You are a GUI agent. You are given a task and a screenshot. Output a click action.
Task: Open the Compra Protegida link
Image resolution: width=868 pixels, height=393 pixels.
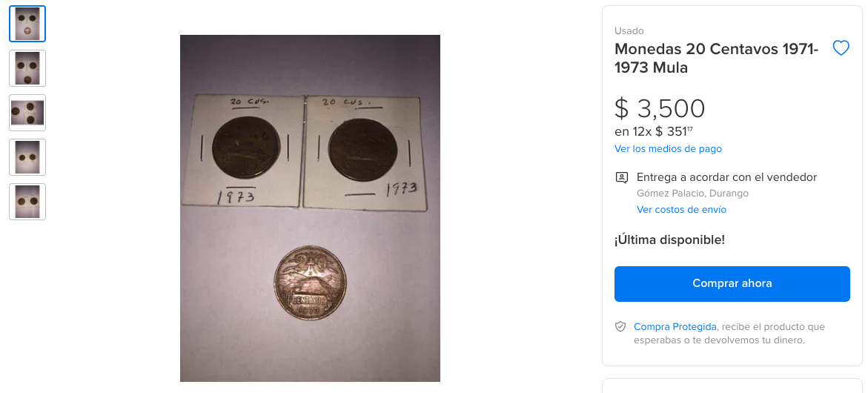coord(675,326)
